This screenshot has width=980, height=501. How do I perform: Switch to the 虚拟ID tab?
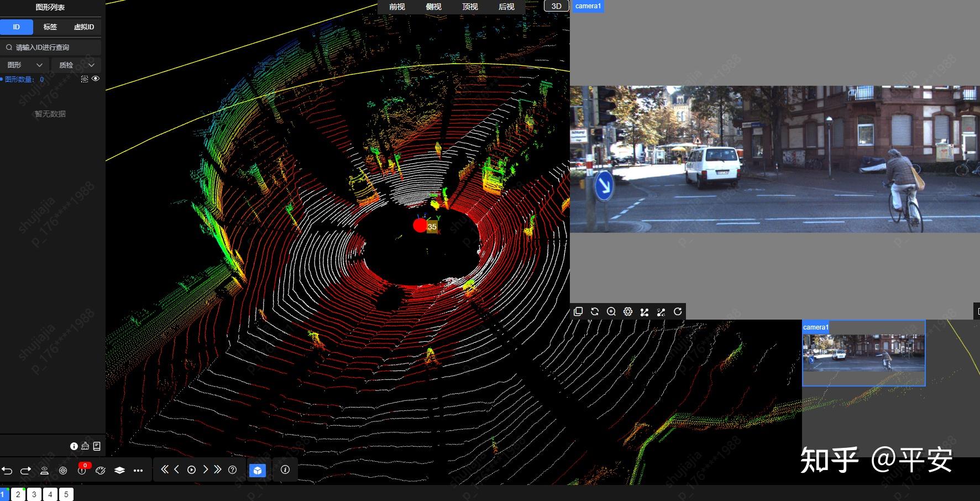(x=84, y=27)
